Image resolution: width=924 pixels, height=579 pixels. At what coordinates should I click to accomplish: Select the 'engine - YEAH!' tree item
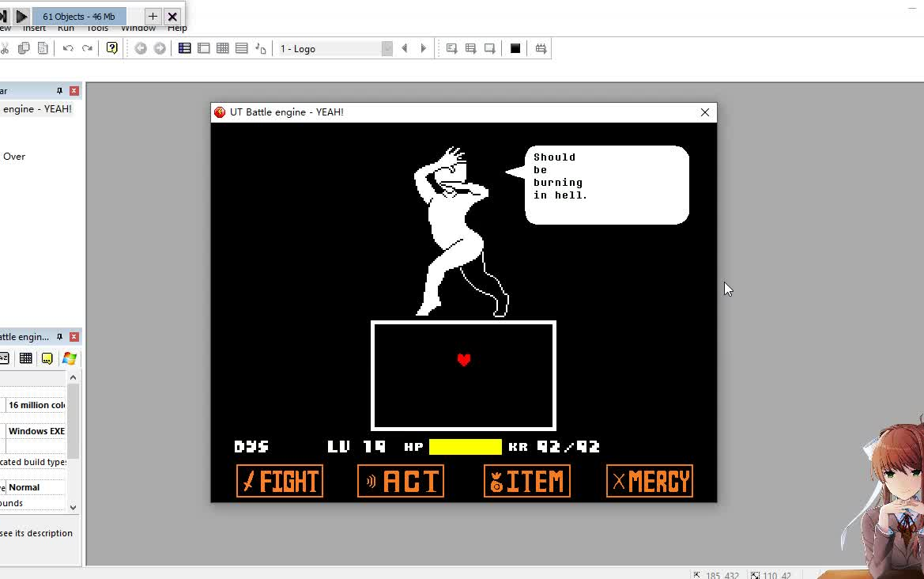[x=37, y=109]
